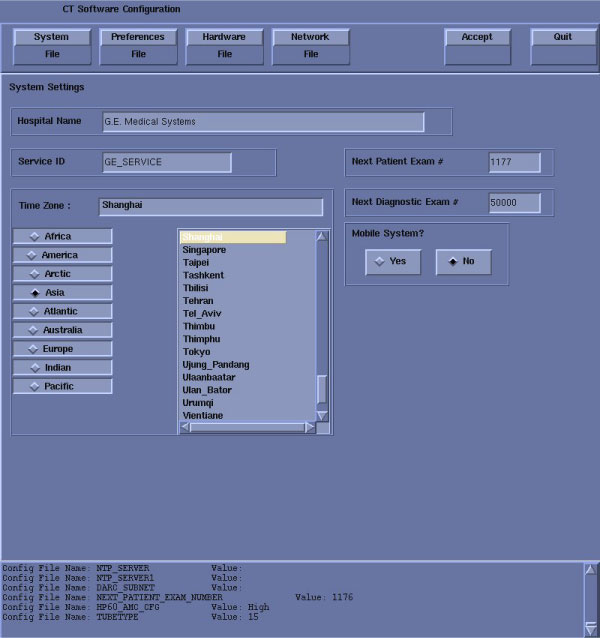Open the Network File section
The width and height of the screenshot is (600, 638).
coord(310,45)
